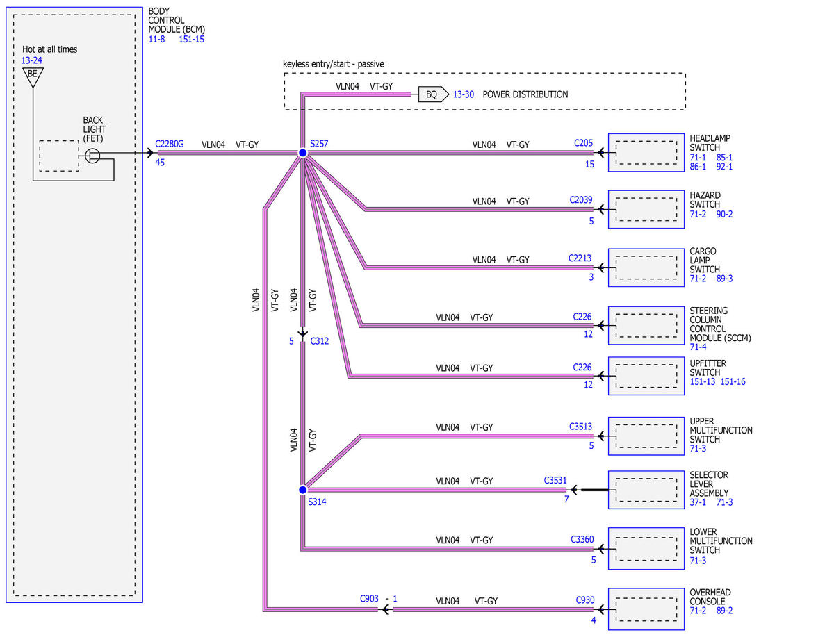Open the 151-13 reference for Upfitter Switch
The width and height of the screenshot is (834, 644).
coord(702,381)
